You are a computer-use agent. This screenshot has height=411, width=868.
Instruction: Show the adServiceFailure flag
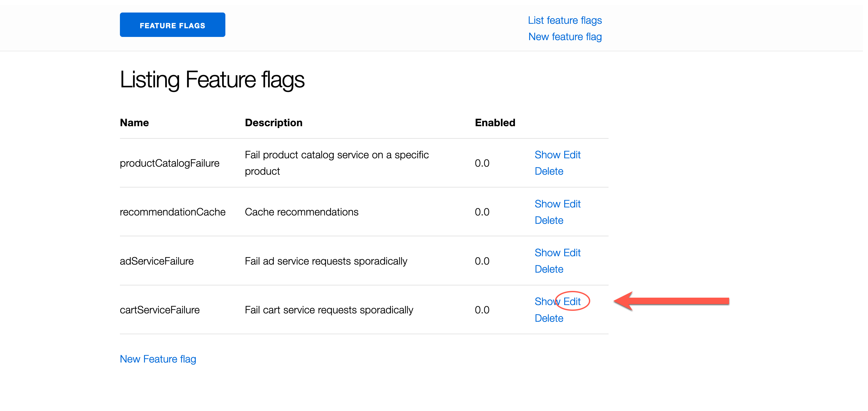point(547,253)
